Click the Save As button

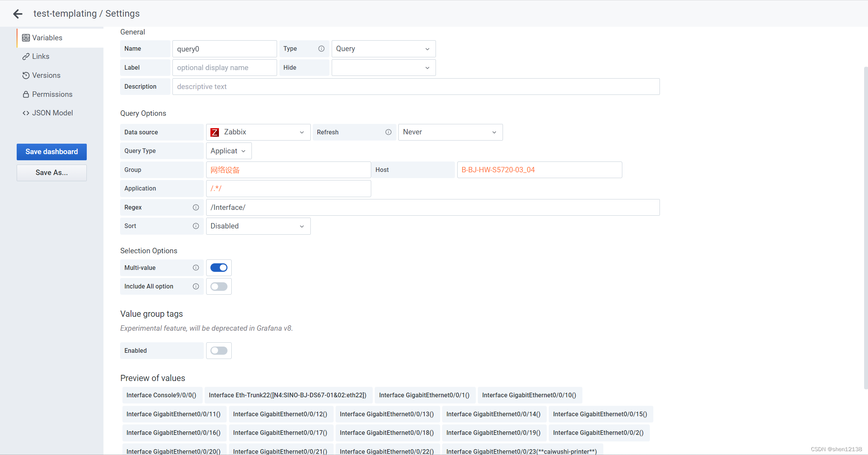[52, 172]
